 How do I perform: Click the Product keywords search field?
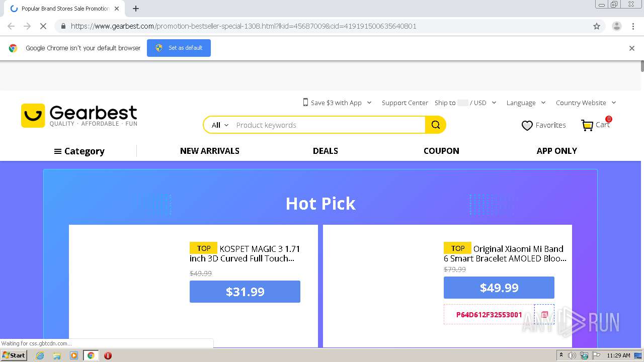pyautogui.click(x=327, y=125)
